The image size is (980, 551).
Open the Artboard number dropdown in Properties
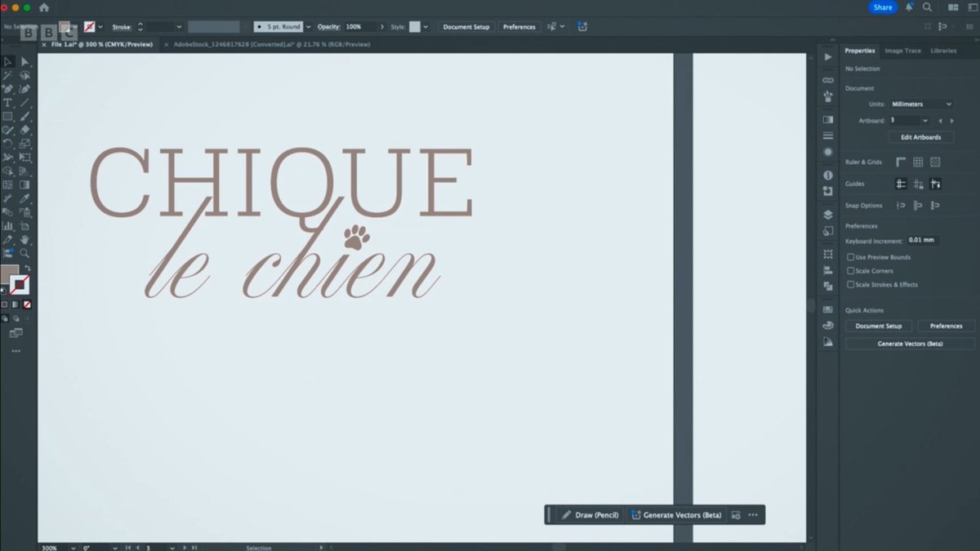click(926, 121)
